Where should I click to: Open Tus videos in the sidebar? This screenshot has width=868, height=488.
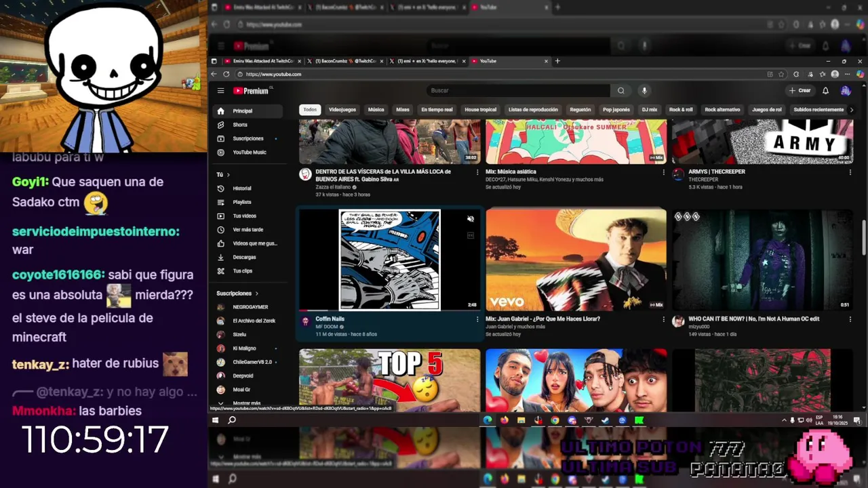pos(248,216)
